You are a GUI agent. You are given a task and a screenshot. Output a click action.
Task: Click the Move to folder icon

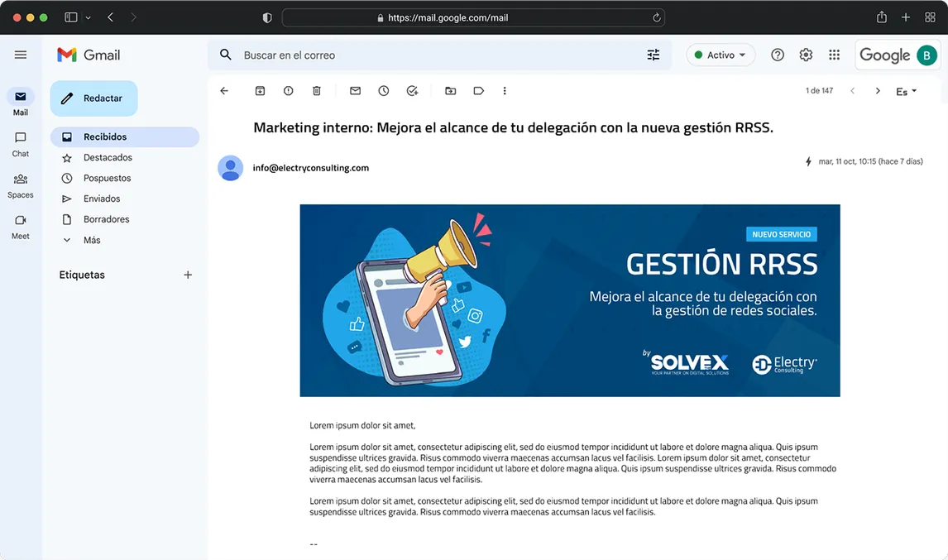450,91
